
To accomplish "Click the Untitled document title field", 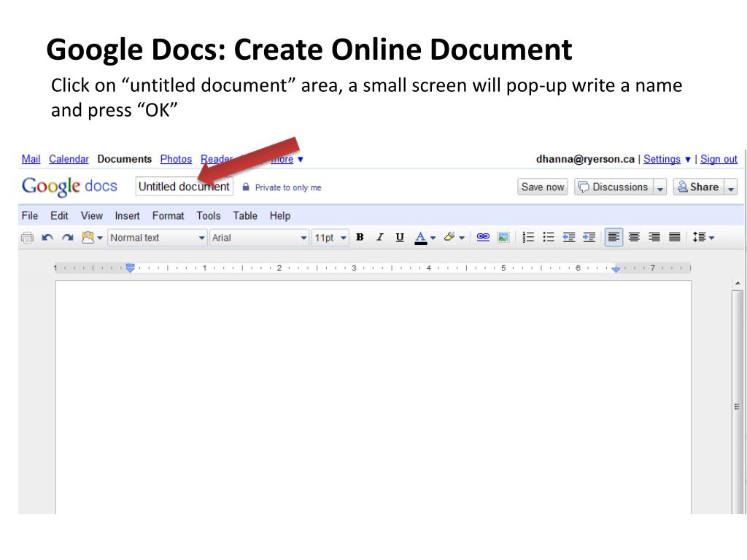I will 185,187.
